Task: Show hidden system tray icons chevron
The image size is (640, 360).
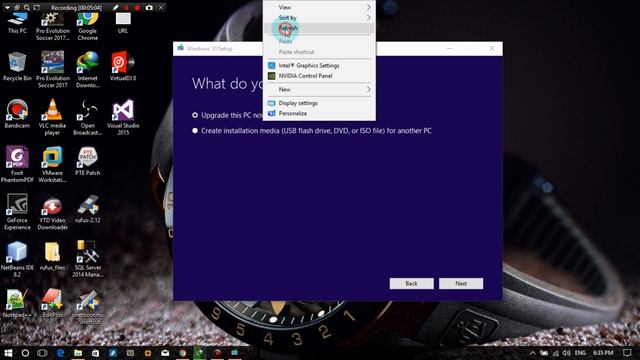Action: (x=532, y=353)
